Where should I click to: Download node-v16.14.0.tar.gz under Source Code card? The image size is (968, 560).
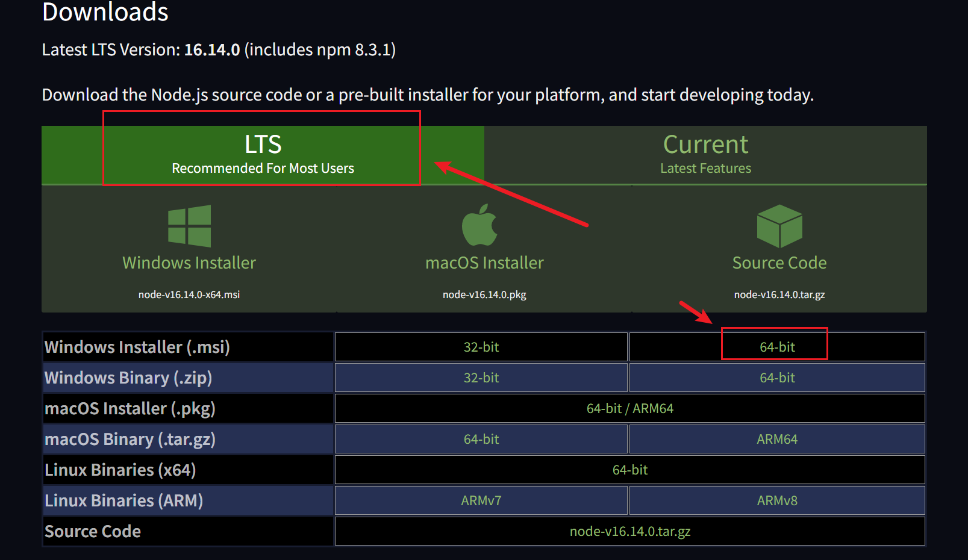click(x=779, y=294)
